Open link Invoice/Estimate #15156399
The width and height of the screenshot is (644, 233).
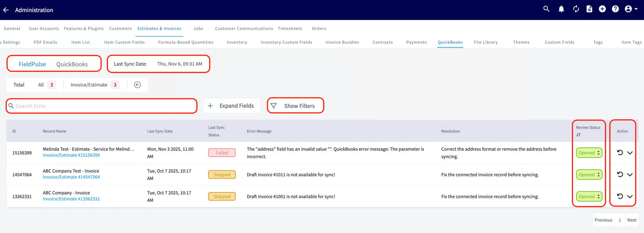point(71,155)
